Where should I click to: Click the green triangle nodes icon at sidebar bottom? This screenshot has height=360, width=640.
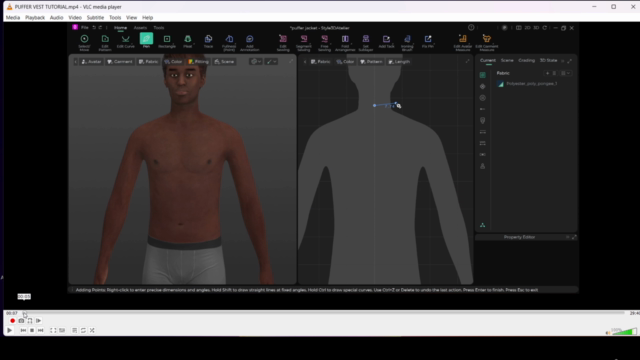[x=482, y=225]
